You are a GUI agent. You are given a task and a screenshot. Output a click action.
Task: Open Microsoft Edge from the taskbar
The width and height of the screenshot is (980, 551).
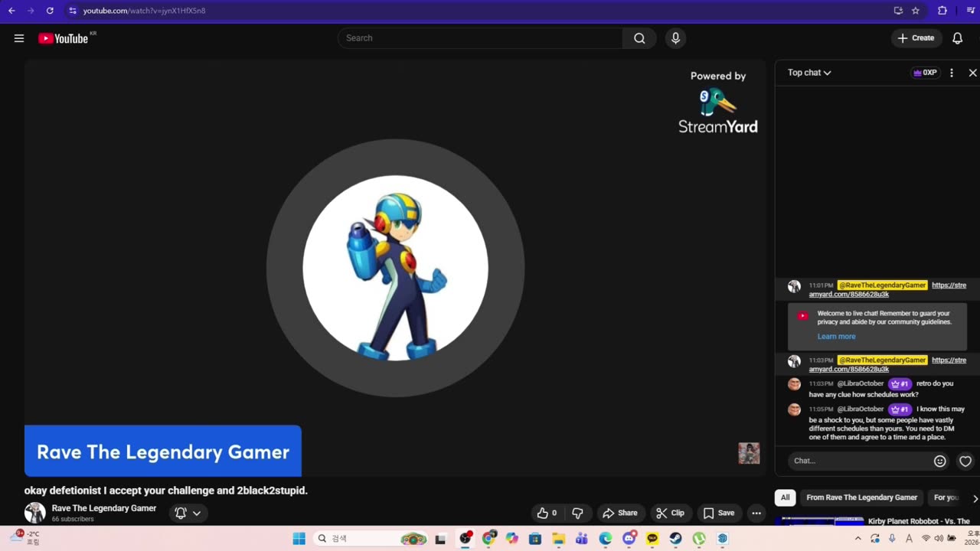606,539
